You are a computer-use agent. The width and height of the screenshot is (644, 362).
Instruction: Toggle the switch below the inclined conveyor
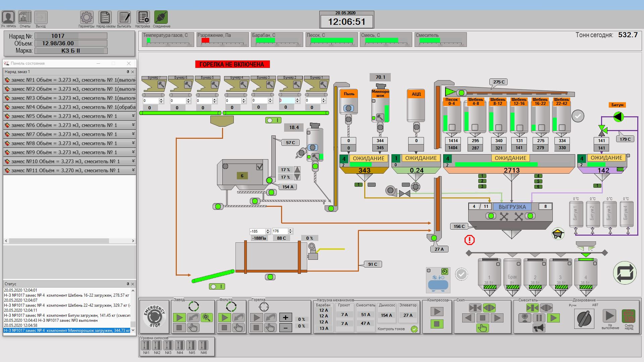[217, 286]
